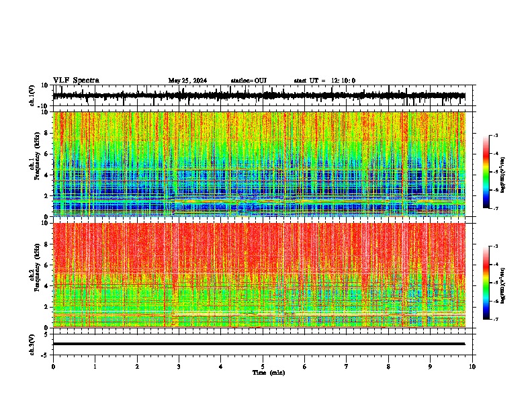Click the time axis tick label "5"
This screenshot has width=532, height=411.
[263, 367]
